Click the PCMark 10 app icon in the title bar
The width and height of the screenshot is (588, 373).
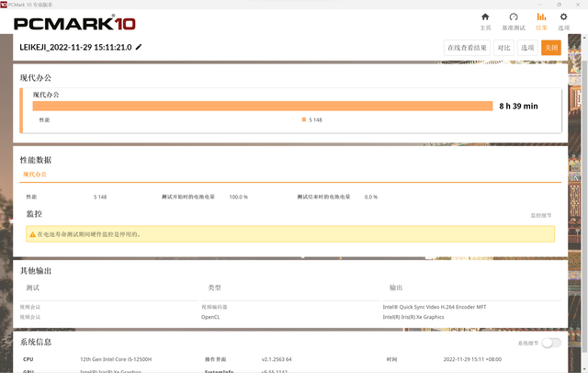(x=4, y=5)
